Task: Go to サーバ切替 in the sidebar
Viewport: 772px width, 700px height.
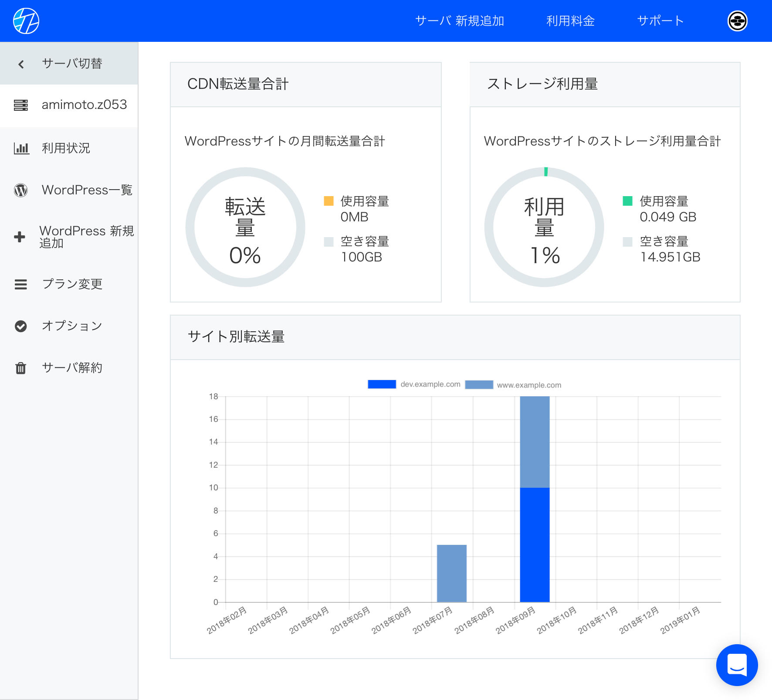Action: coord(69,63)
